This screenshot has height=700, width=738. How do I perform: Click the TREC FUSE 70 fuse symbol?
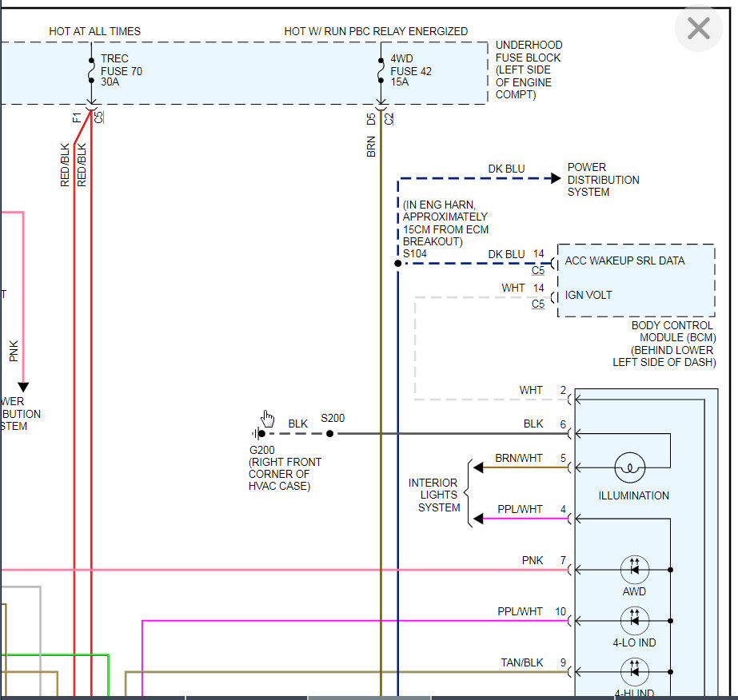tap(91, 70)
